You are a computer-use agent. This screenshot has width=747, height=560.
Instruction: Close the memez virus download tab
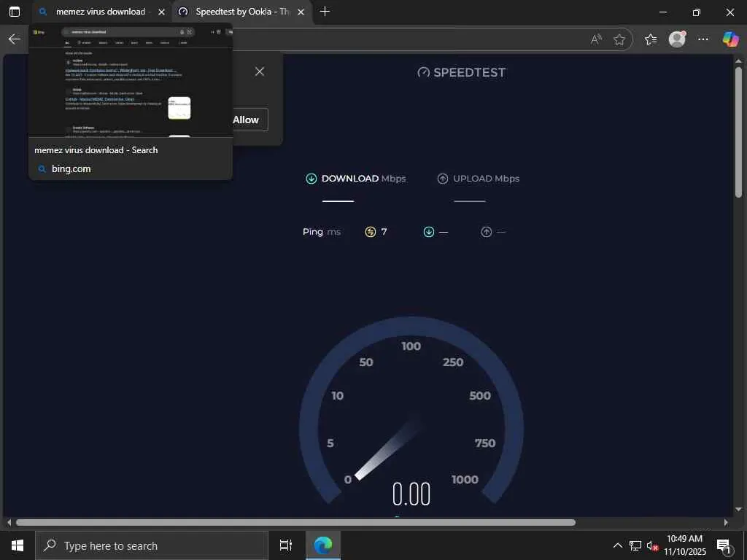click(161, 12)
